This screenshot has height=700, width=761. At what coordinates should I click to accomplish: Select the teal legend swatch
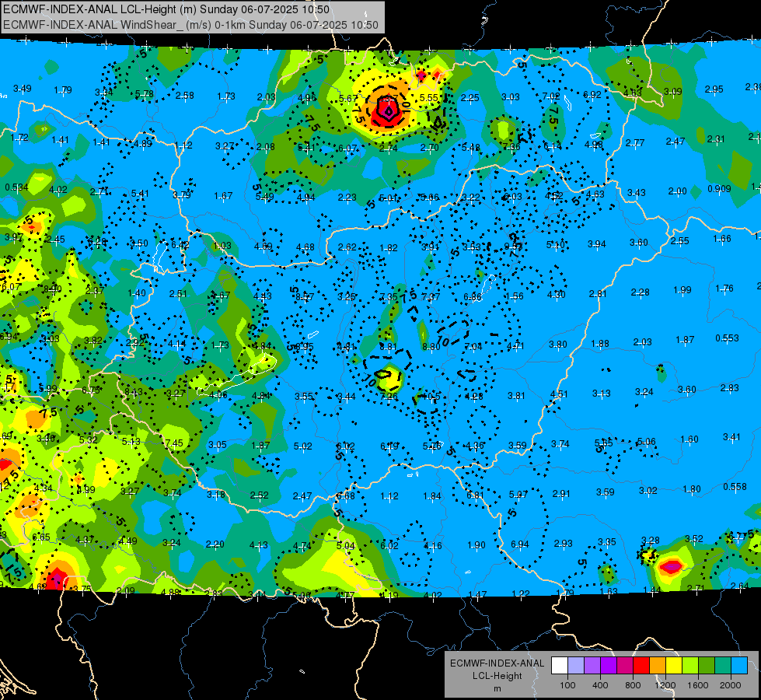click(723, 666)
